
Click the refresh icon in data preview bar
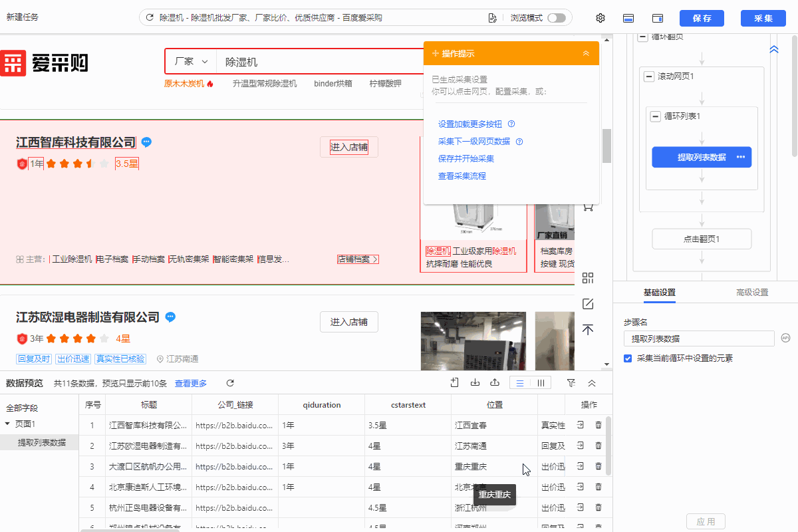[230, 383]
